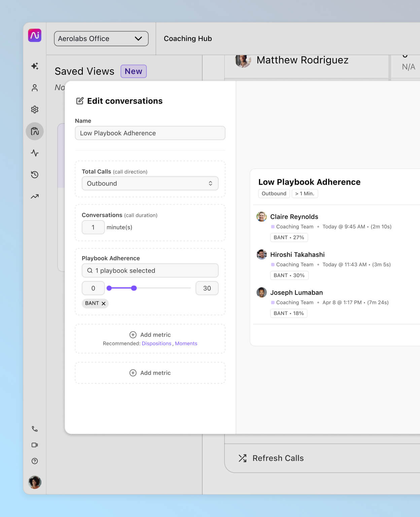Open the playbook selection field

(150, 270)
